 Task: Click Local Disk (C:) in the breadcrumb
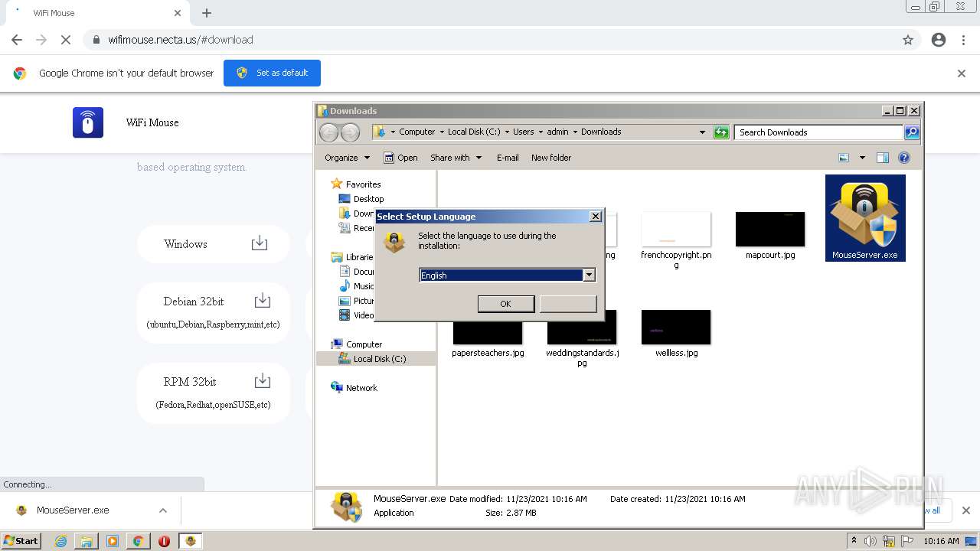474,132
